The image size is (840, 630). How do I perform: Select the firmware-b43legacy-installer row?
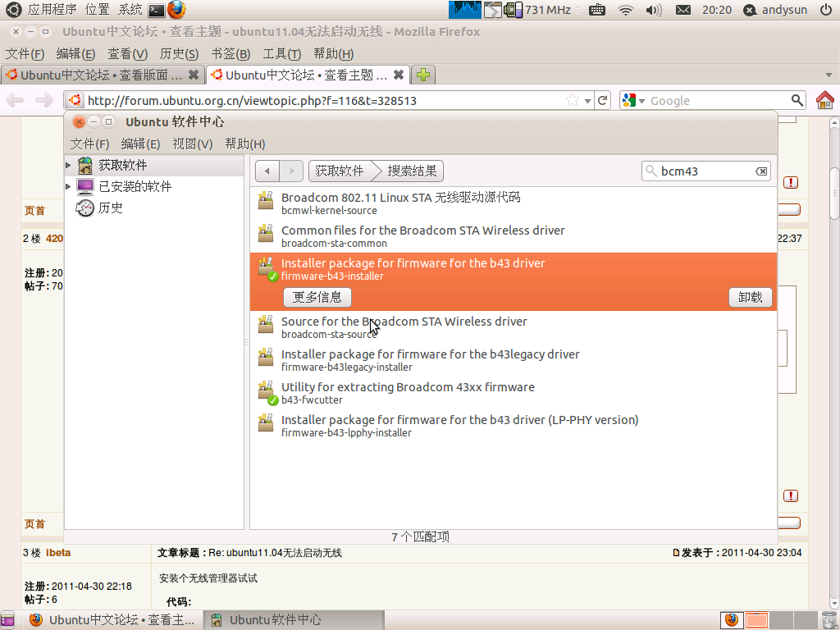(x=514, y=360)
